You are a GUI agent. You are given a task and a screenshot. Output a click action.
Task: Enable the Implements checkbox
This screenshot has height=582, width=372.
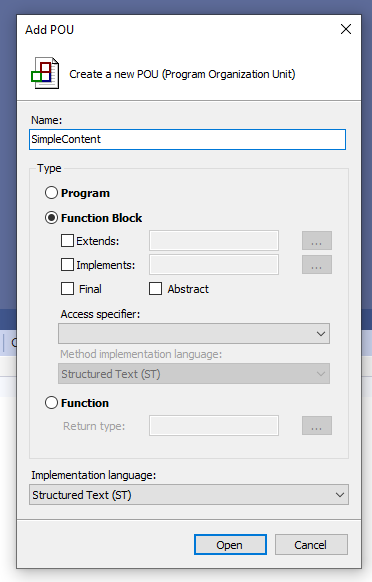[x=67, y=265]
